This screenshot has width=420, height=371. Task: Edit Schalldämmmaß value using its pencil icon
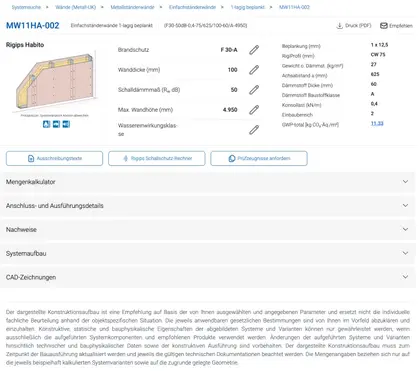point(254,90)
